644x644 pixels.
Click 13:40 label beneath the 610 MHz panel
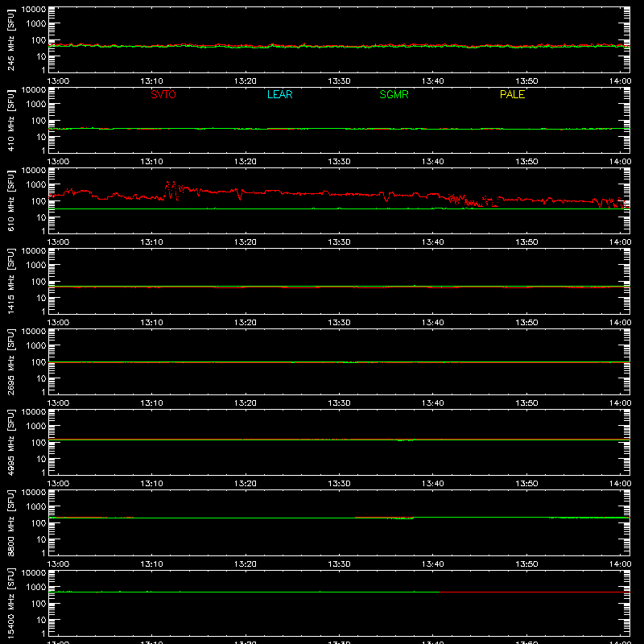coord(433,242)
